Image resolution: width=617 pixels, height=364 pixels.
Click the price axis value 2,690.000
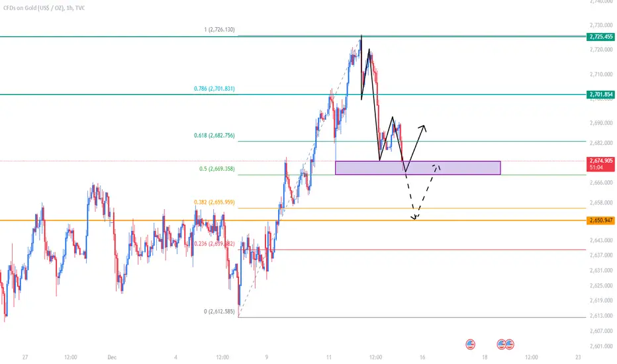coord(601,123)
